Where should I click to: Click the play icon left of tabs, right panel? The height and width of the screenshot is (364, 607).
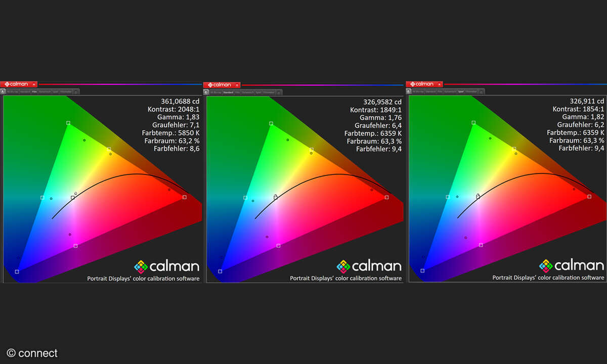(409, 92)
